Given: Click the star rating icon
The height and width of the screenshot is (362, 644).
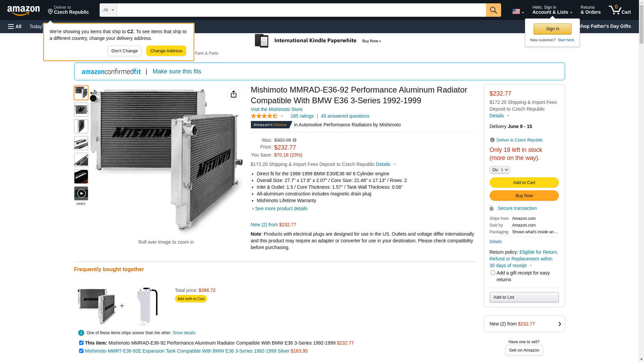Looking at the screenshot, I should (264, 116).
